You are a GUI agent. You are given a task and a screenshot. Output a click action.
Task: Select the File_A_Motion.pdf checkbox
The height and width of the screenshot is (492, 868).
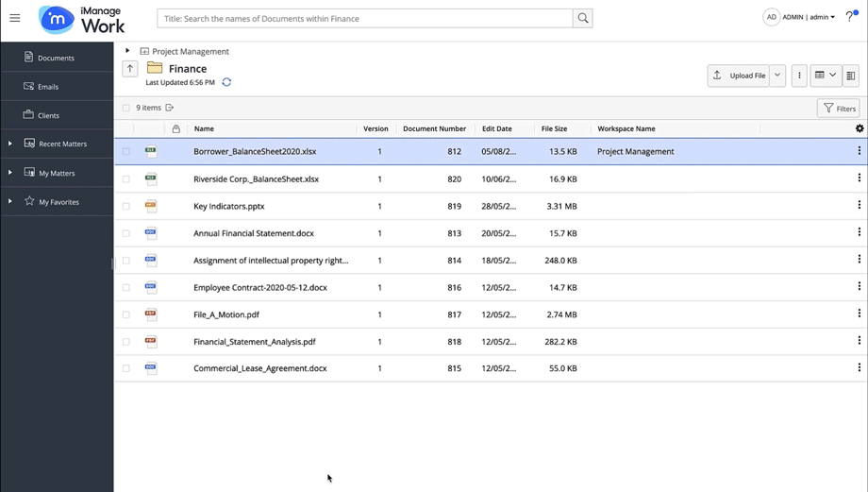126,314
